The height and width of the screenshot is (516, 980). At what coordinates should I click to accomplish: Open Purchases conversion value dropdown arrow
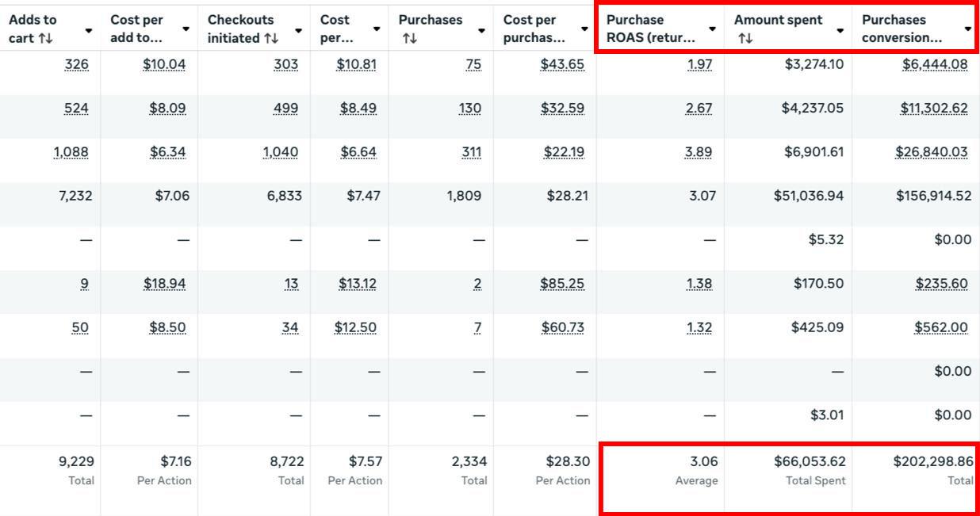coord(967,29)
